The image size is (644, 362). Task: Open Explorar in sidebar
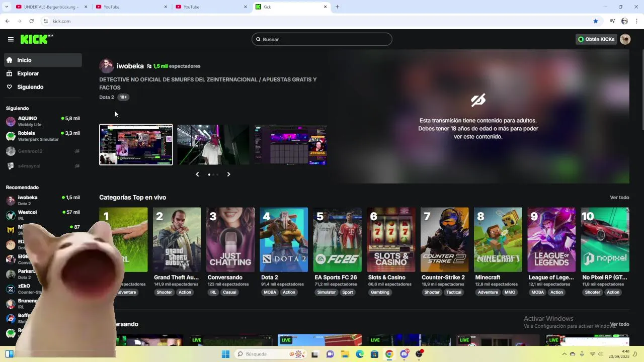pos(43,73)
